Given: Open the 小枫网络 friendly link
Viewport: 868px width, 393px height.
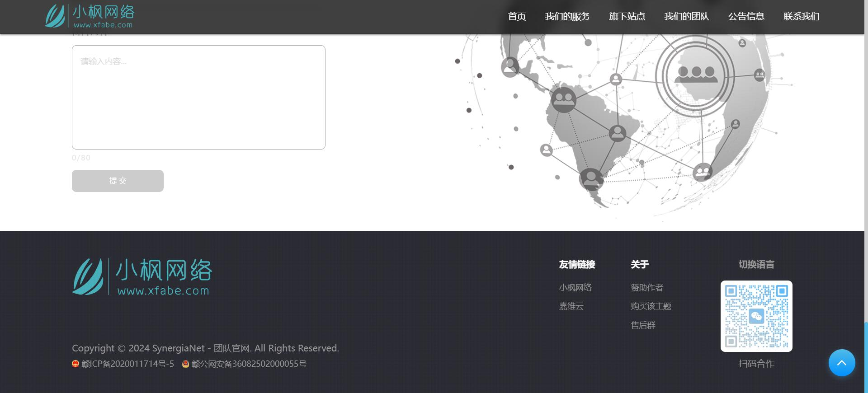Looking at the screenshot, I should [x=575, y=288].
